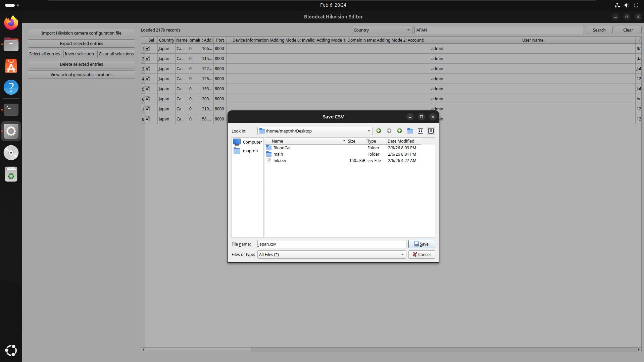Screen dimensions: 644x362
Task: Click the Port column header
Action: (x=220, y=40)
